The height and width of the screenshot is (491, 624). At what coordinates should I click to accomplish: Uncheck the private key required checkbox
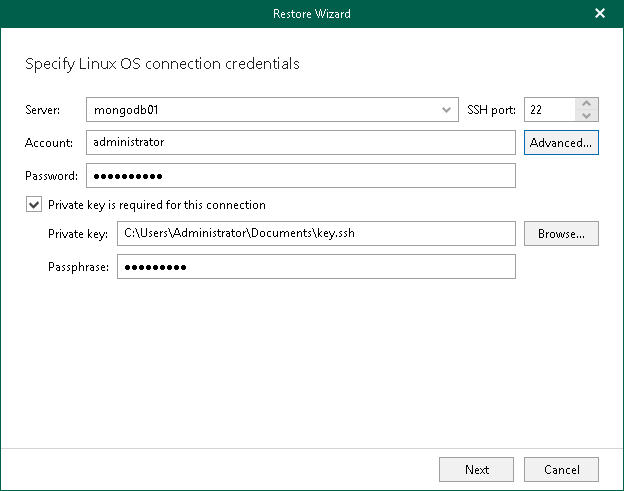pyautogui.click(x=35, y=205)
